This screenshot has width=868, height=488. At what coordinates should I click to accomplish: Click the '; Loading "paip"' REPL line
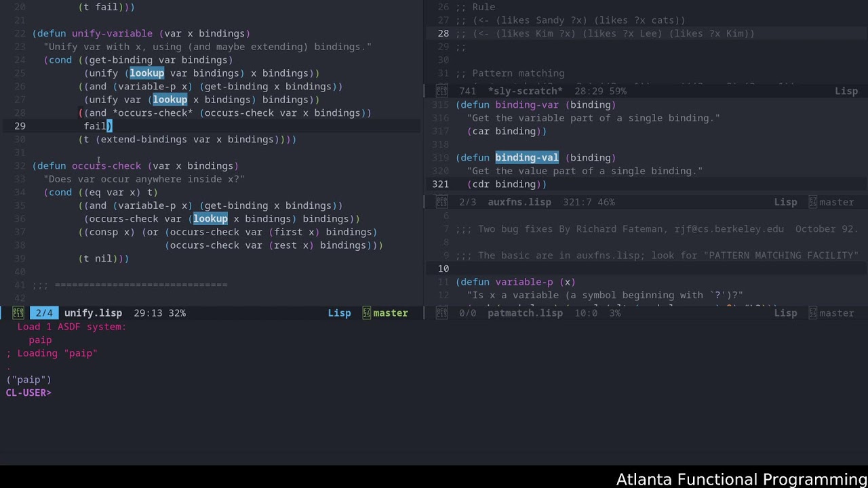tap(52, 353)
